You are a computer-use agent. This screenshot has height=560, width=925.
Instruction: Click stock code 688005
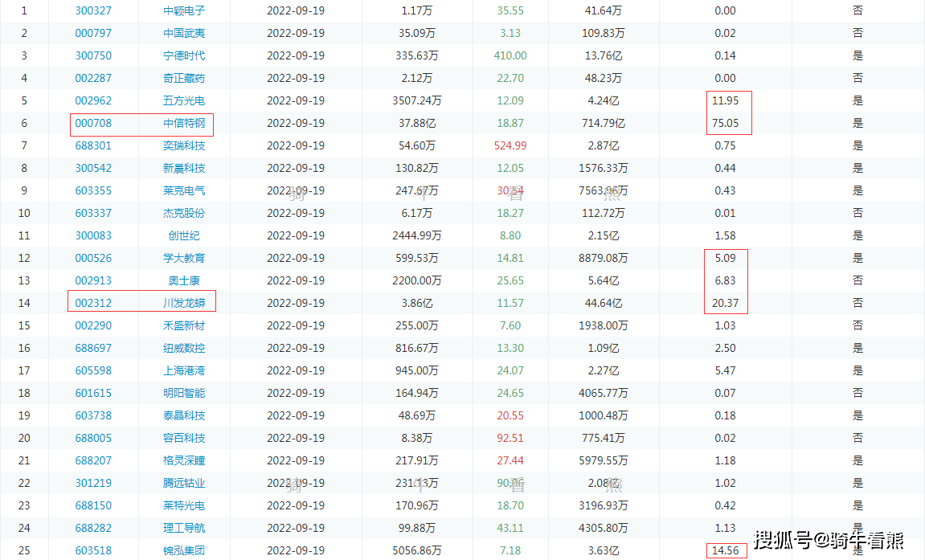93,438
